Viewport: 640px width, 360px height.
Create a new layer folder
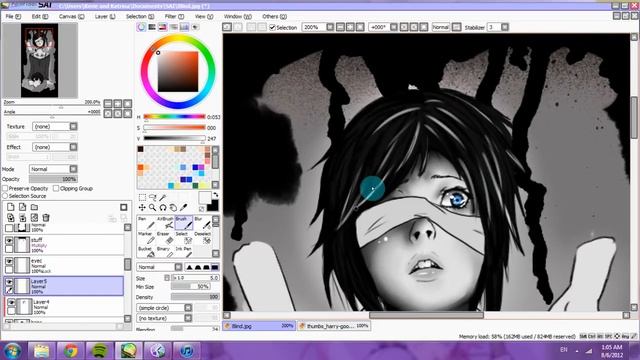(x=34, y=207)
